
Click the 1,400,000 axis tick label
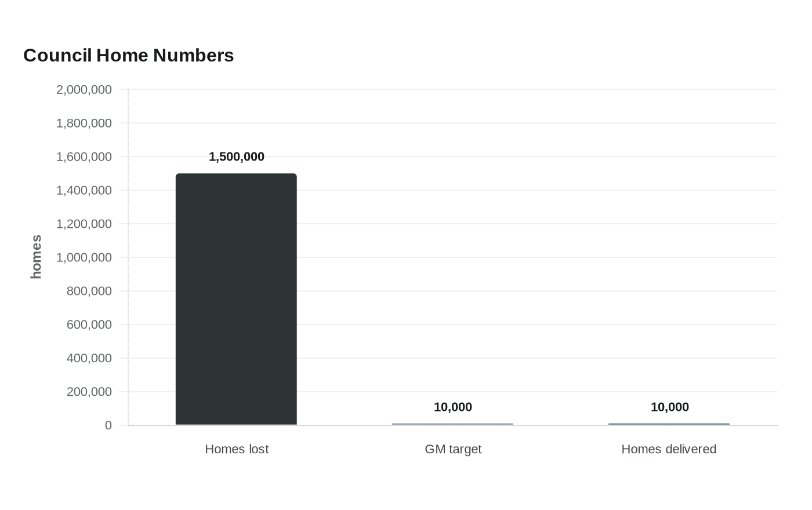point(84,191)
